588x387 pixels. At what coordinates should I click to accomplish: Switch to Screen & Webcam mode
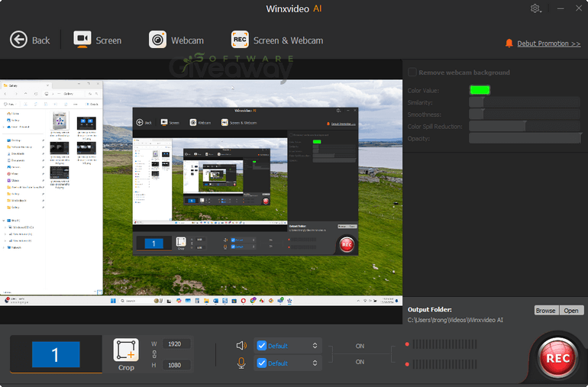pyautogui.click(x=276, y=40)
